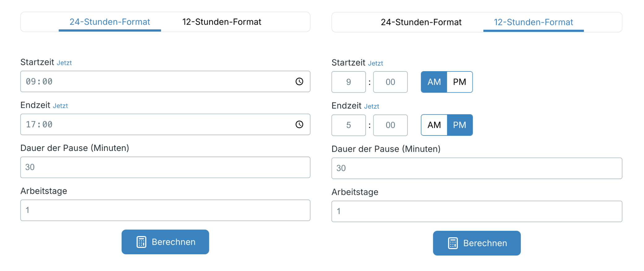644x271 pixels.
Task: Select the active 12-Stunden-Format tab on right
Action: tap(533, 22)
